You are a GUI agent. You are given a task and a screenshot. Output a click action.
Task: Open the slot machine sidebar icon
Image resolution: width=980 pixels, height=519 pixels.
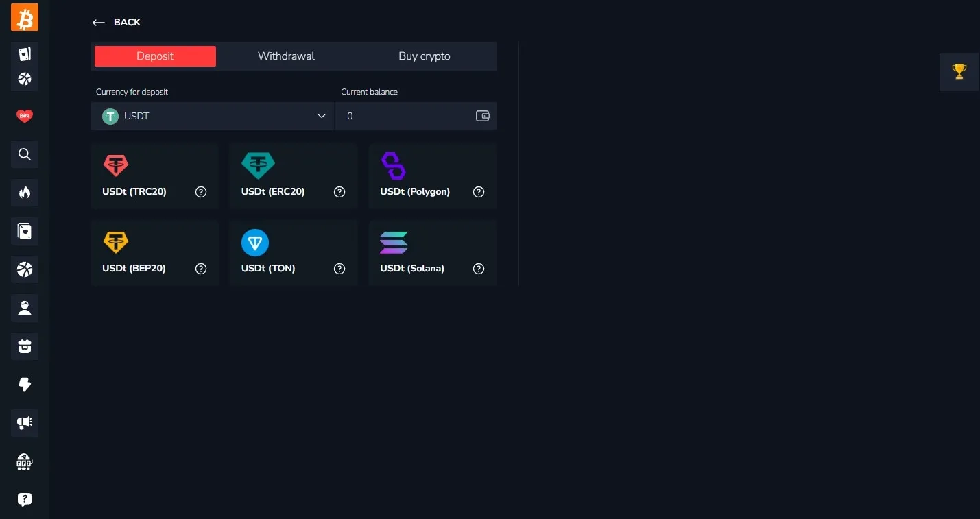pyautogui.click(x=25, y=461)
